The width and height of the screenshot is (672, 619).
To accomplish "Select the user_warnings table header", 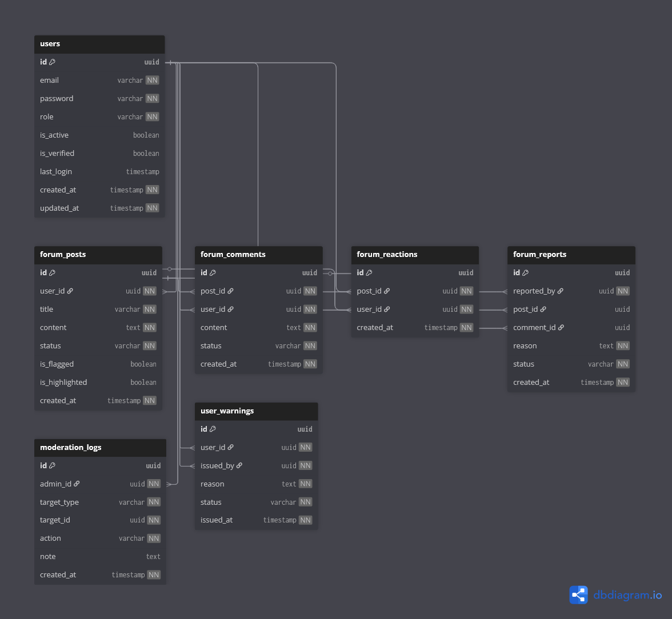I will 256,411.
